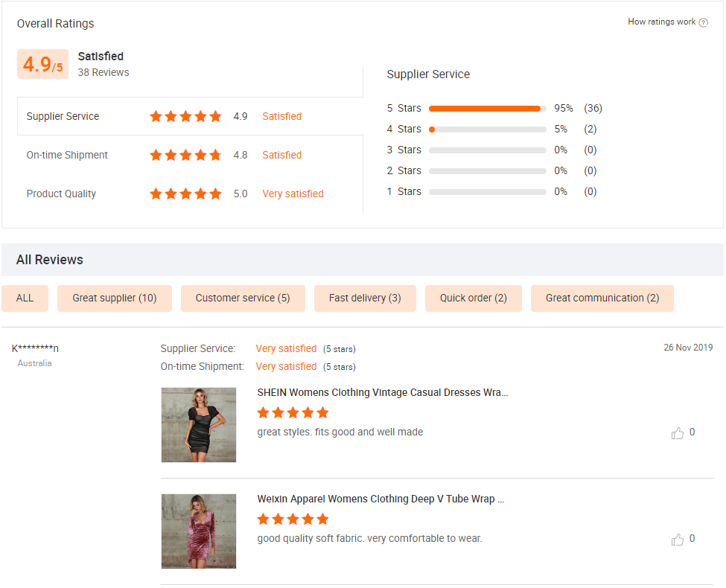Filter reviews by Great communication (2)
Image resolution: width=726 pixels, height=588 pixels.
click(x=602, y=298)
